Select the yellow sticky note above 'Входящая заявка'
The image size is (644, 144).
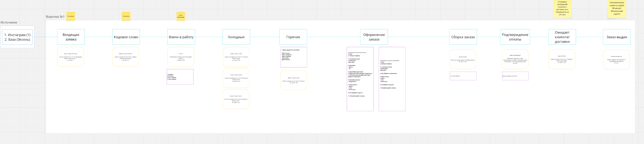pyautogui.click(x=71, y=16)
